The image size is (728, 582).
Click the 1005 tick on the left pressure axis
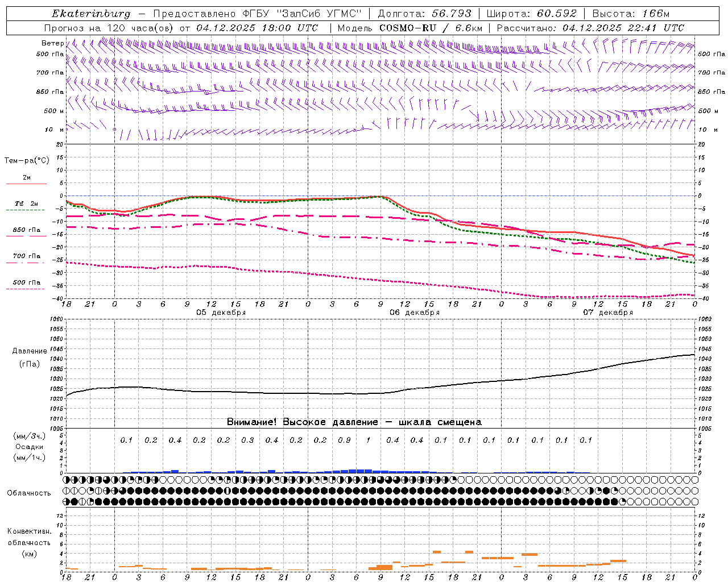tap(57, 429)
